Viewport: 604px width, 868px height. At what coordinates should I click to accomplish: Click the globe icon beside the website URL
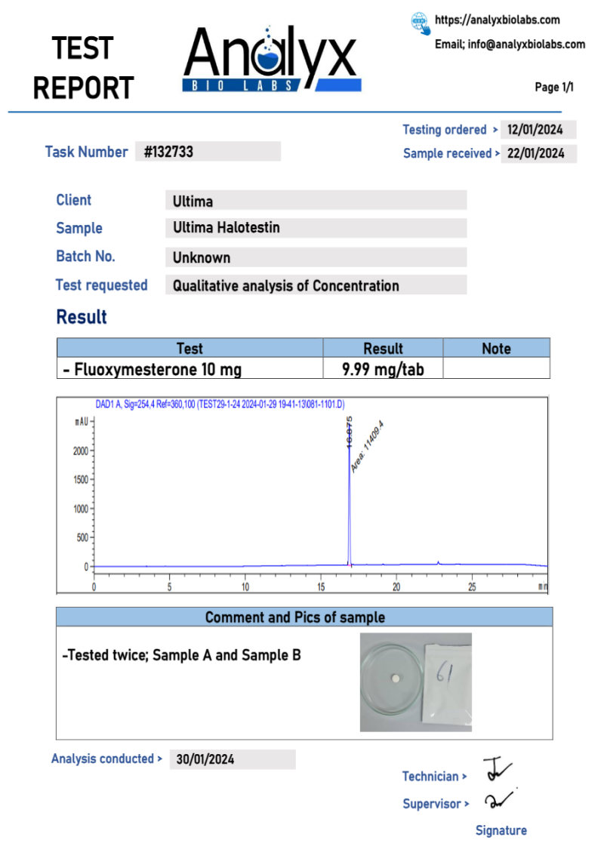pos(421,22)
